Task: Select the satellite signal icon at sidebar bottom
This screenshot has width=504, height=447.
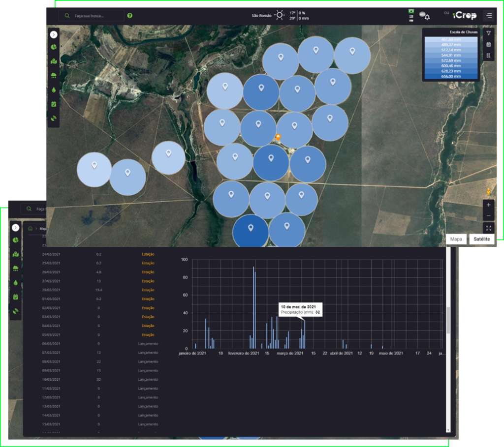Action: (54, 118)
